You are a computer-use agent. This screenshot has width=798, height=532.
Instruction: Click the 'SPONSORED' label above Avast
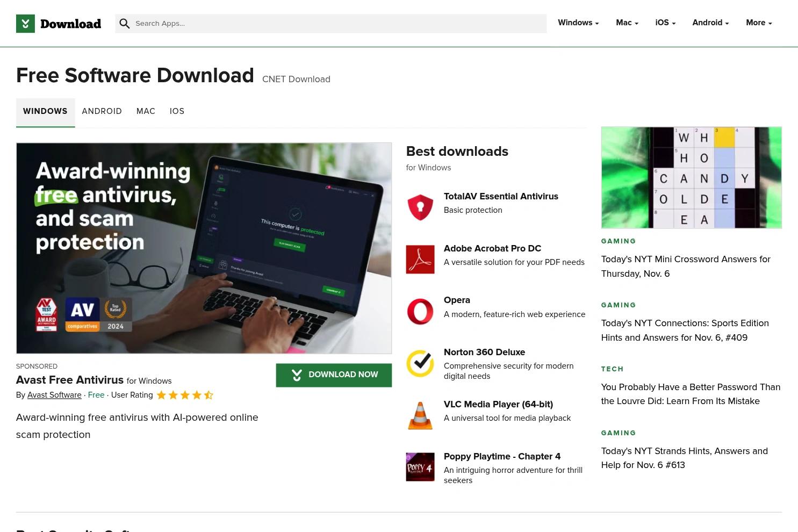[37, 366]
